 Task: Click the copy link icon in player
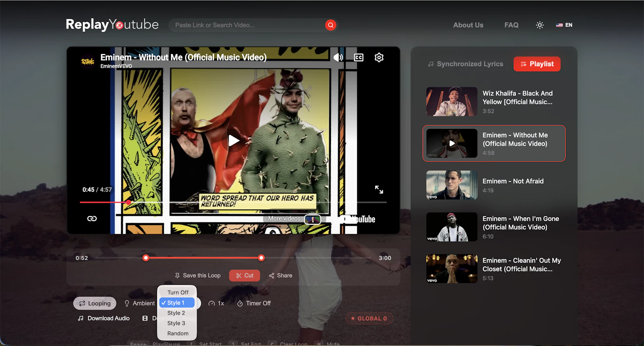[92, 218]
